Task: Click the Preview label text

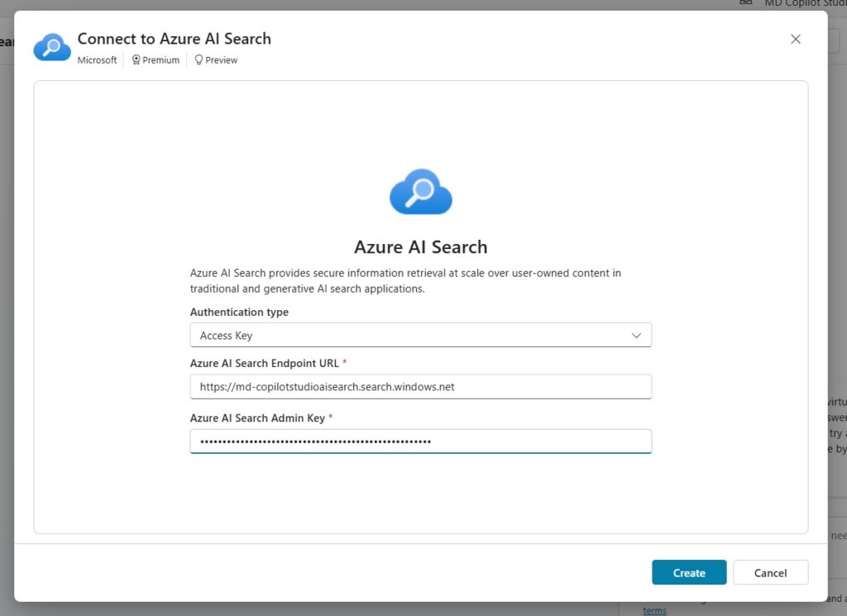Action: pos(221,60)
